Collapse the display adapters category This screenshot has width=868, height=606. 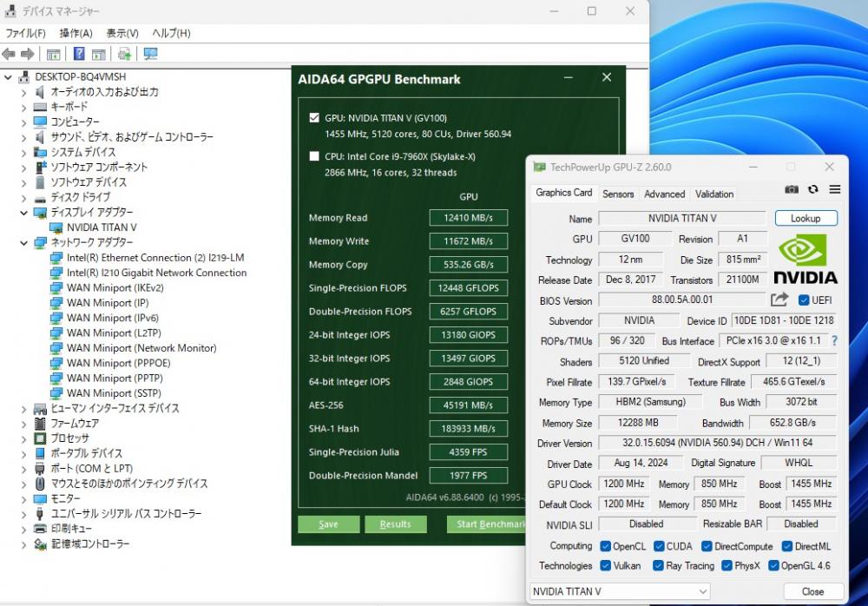pos(23,213)
